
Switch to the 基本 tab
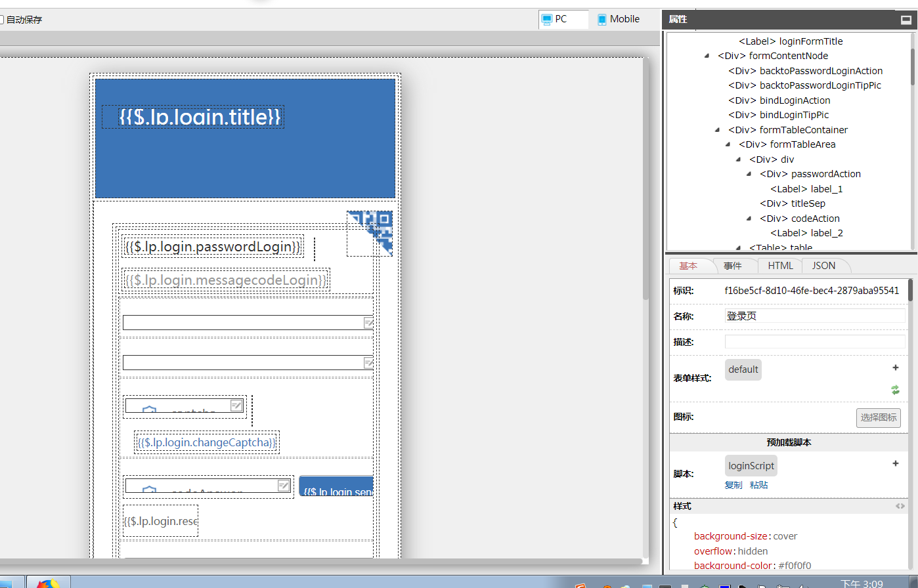pyautogui.click(x=689, y=266)
